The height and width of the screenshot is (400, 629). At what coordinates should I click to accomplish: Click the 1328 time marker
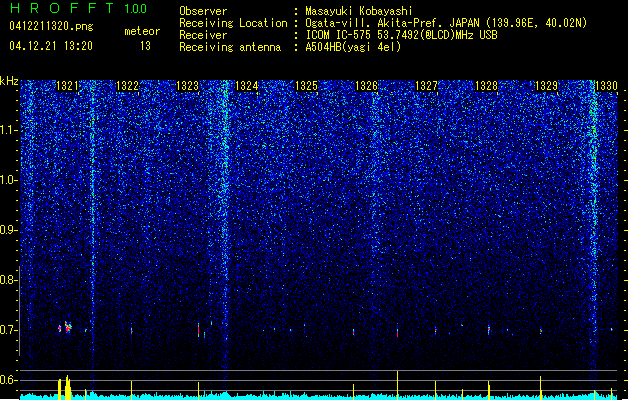click(x=486, y=86)
